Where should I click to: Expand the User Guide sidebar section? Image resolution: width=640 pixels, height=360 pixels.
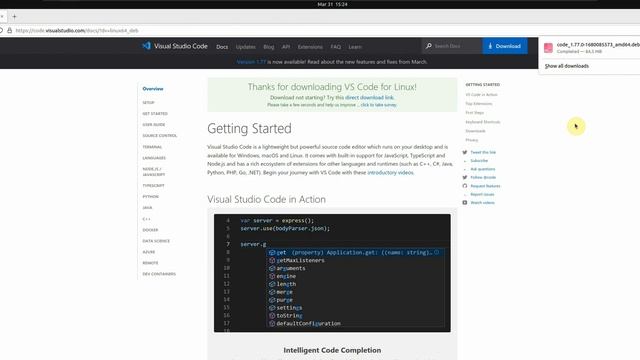tap(154, 124)
